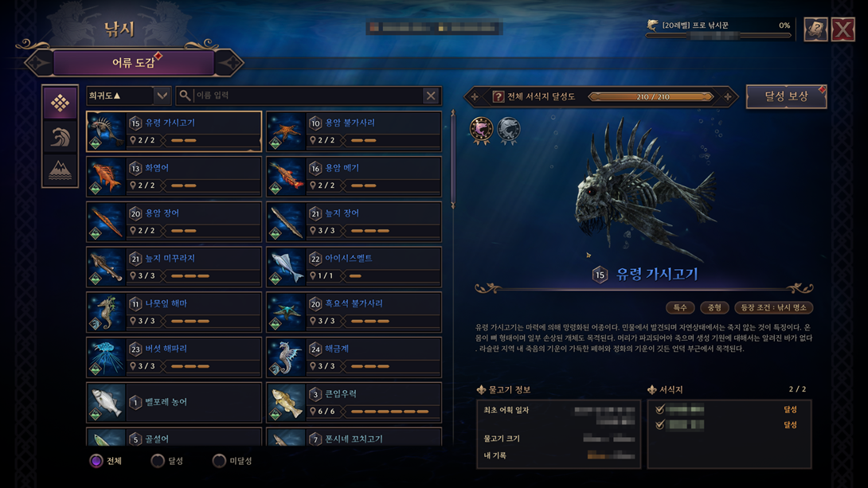This screenshot has width=868, height=488.
Task: Click the question mark beside 전체 서식지 달성도
Action: [x=498, y=97]
